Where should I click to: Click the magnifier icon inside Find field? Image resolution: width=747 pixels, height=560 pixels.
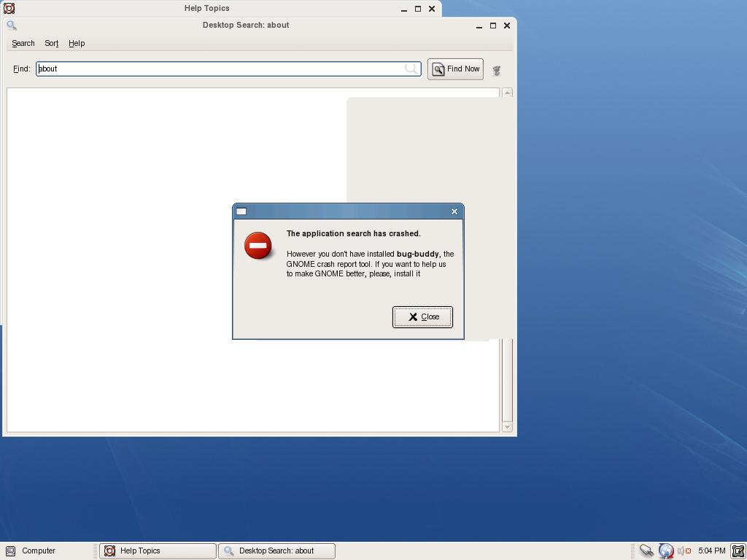pos(411,69)
